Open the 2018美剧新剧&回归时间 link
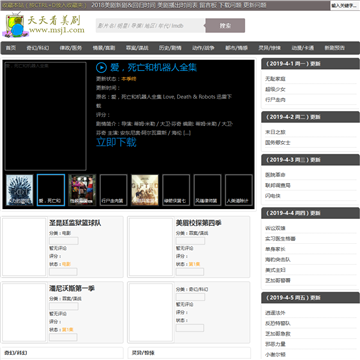Screen dimensions: 360x360 coord(123,5)
